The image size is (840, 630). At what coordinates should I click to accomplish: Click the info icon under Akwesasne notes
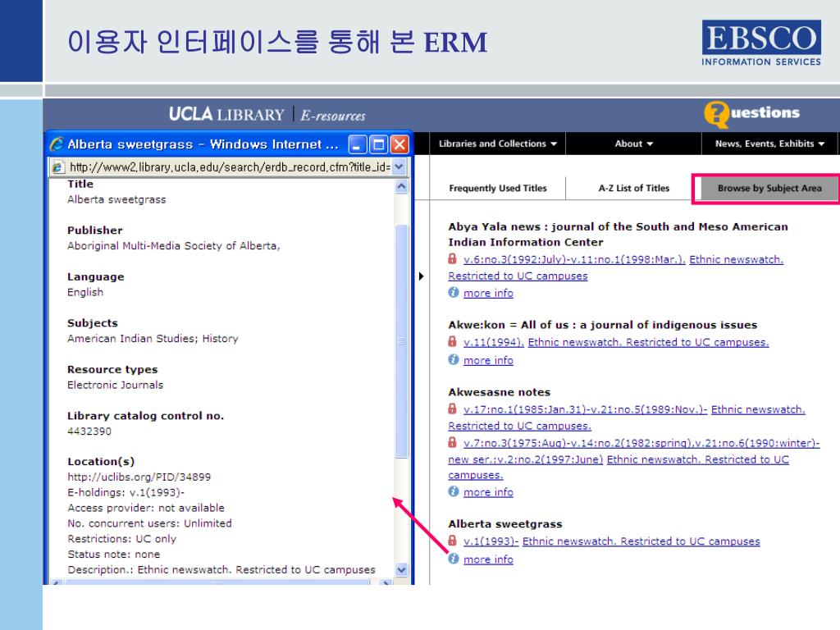(453, 491)
